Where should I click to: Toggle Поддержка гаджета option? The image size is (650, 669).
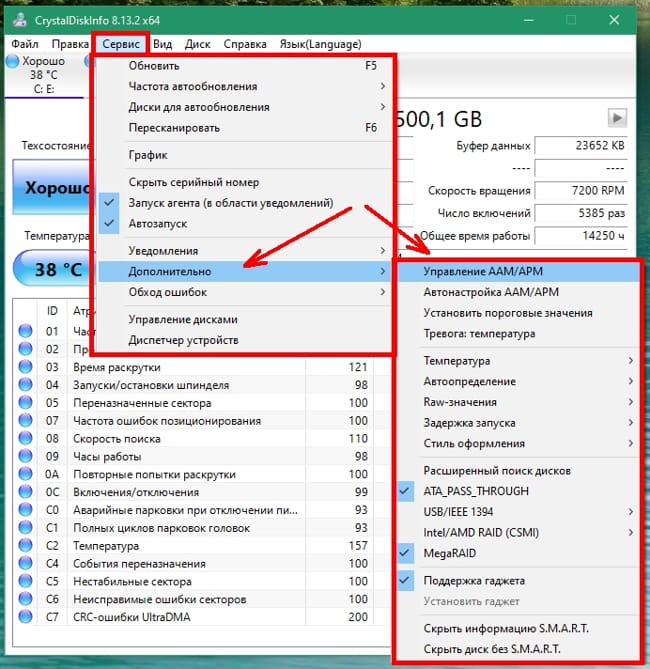point(519,581)
